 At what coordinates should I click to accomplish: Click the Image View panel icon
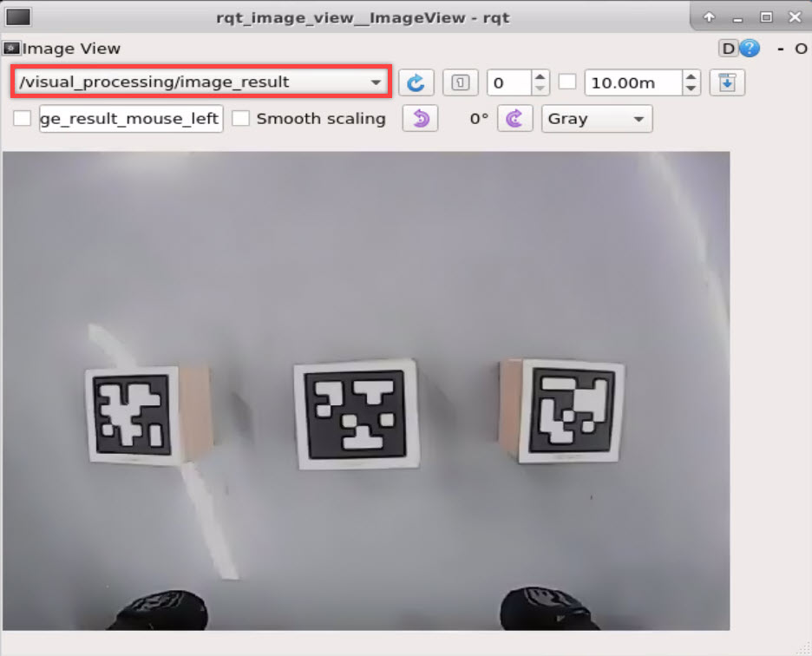[11, 49]
